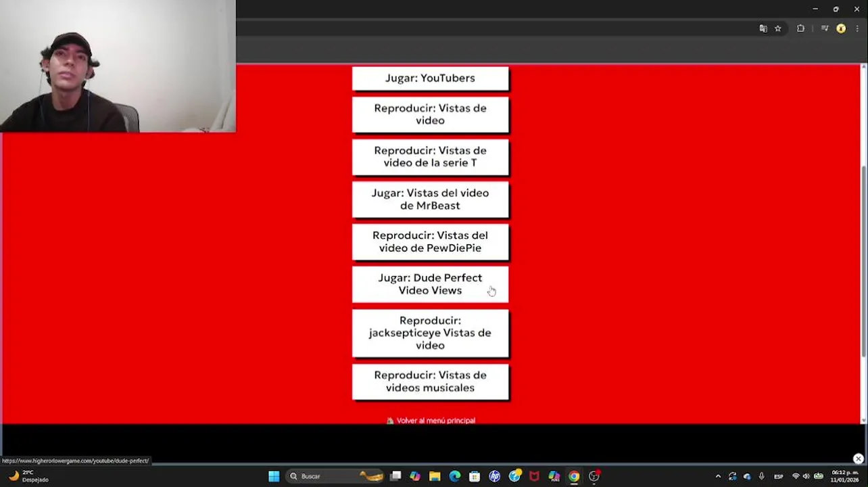
Task: Open Task View from the taskbar
Action: point(395,476)
